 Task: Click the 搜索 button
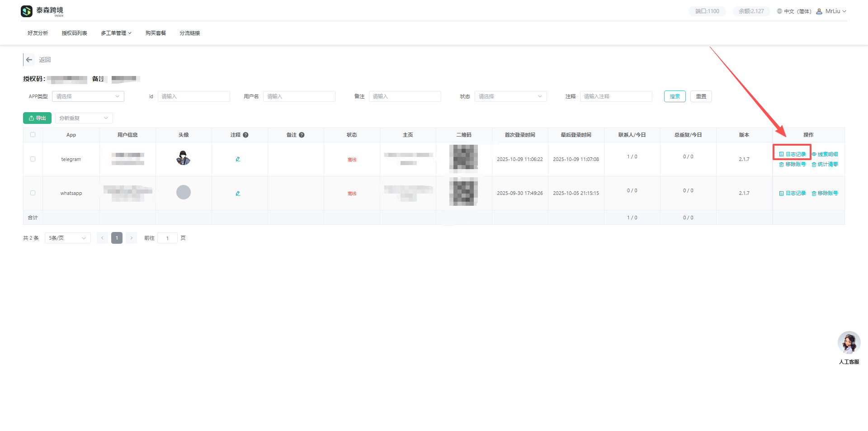click(x=675, y=96)
